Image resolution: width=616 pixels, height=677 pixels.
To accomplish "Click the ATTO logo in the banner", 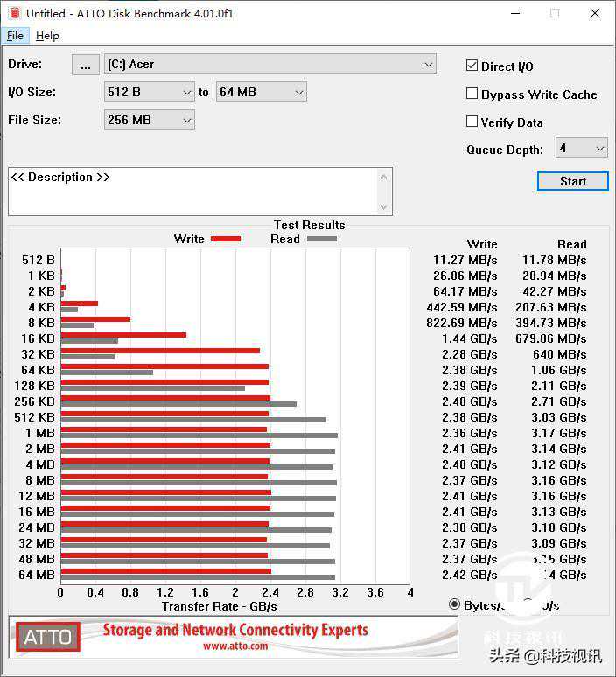I will [x=48, y=637].
